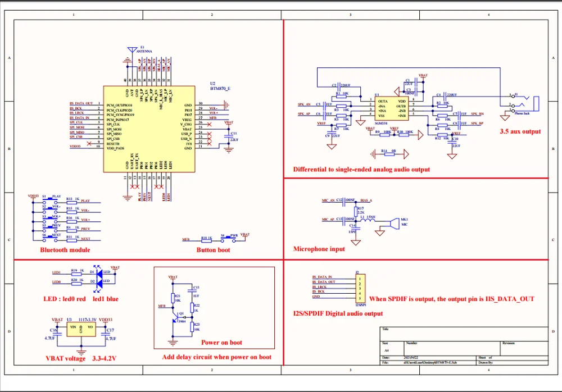Click capacitor C11 22UF near VBAT
This screenshot has width=562, height=392.
click(x=229, y=136)
